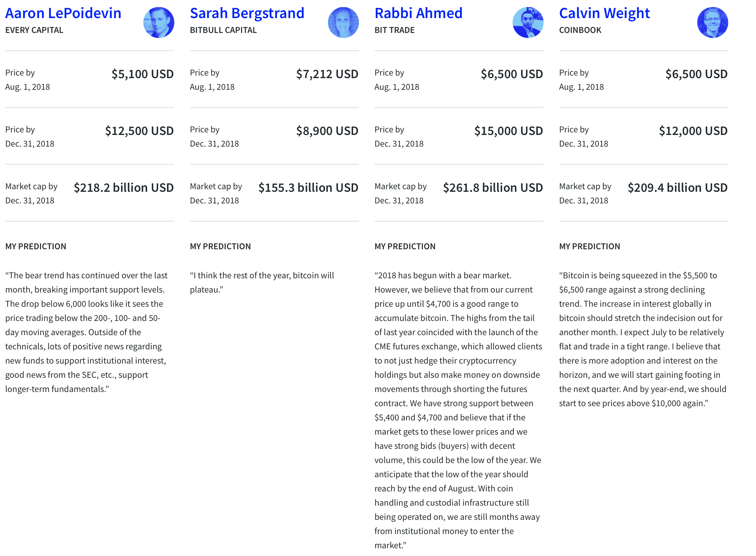Click Rabbi Ahmed's round portrait
The width and height of the screenshot is (756, 556).
coord(527,23)
